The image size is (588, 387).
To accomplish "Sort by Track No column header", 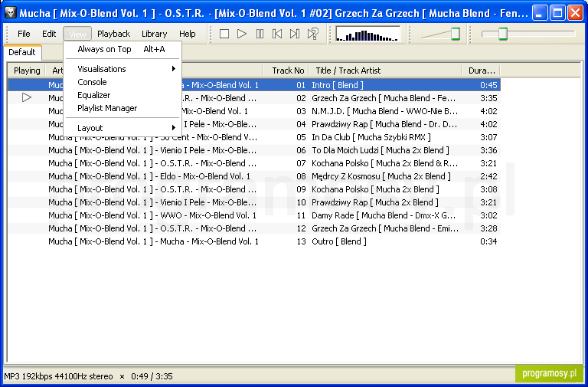I will 286,71.
